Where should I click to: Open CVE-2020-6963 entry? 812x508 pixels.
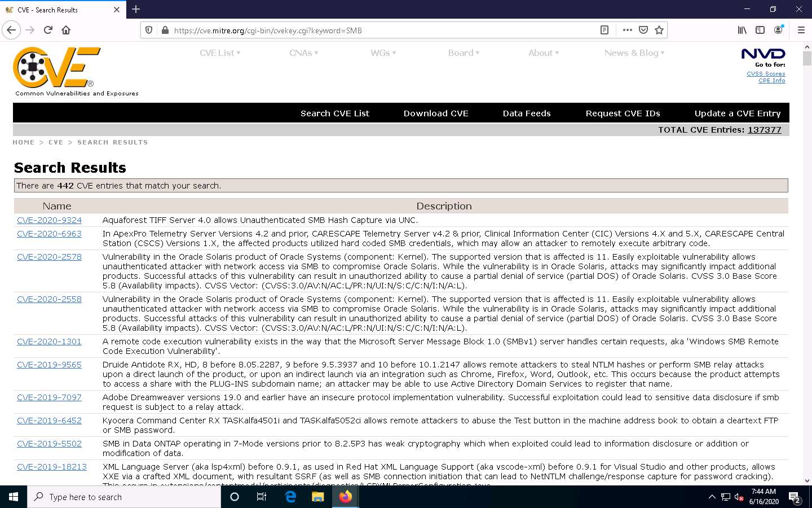(x=49, y=234)
